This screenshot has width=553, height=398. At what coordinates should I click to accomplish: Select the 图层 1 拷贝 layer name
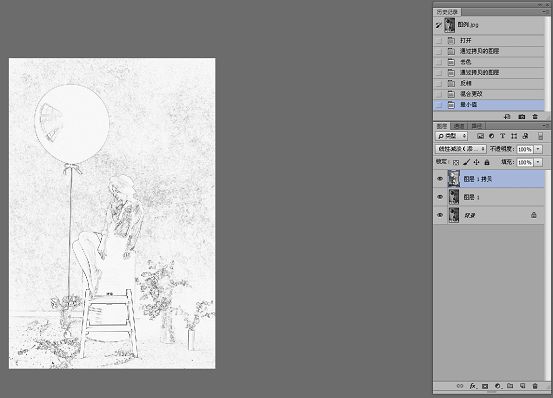478,179
